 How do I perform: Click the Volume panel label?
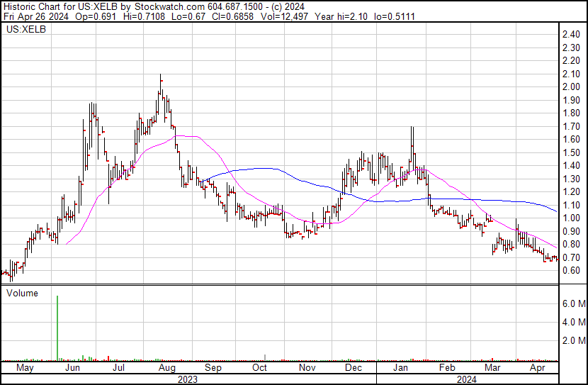22,293
